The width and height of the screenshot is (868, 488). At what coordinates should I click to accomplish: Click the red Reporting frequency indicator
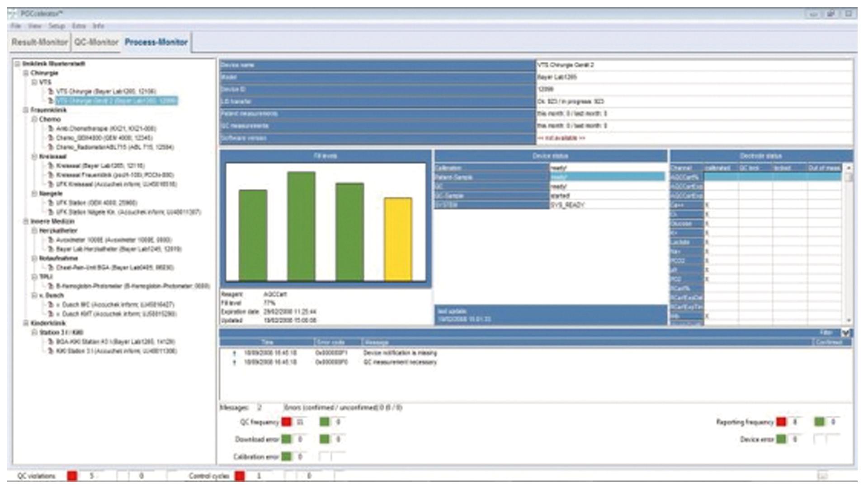click(781, 422)
